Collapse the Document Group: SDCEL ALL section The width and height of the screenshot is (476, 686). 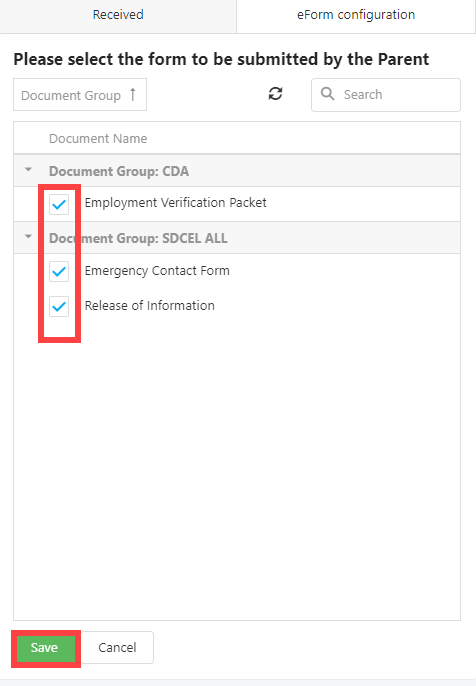[28, 237]
